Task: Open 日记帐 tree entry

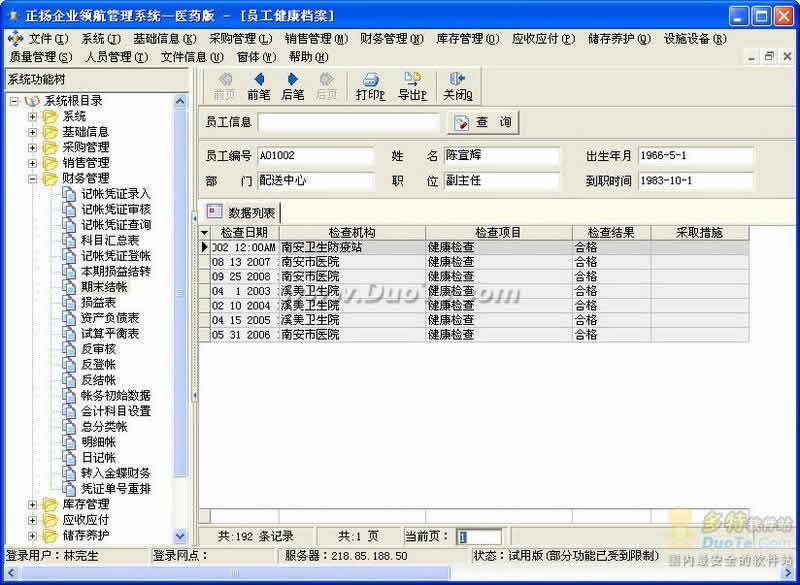Action: (98, 458)
